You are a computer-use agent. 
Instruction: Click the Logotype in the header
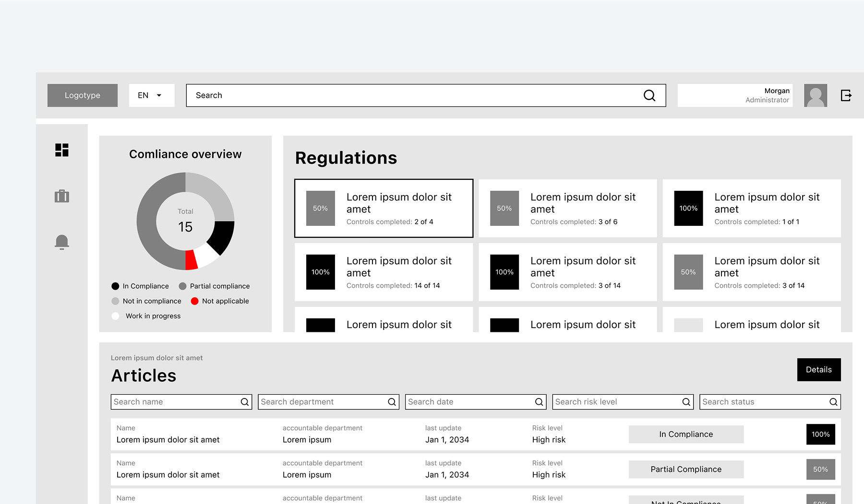click(x=82, y=95)
